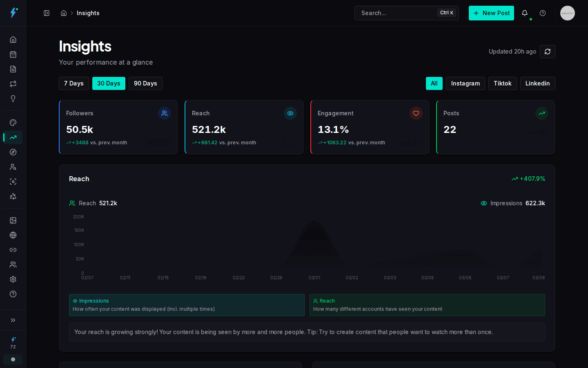Image resolution: width=588 pixels, height=368 pixels.
Task: Select the Ideas lightbulb icon
Action: pyautogui.click(x=13, y=99)
